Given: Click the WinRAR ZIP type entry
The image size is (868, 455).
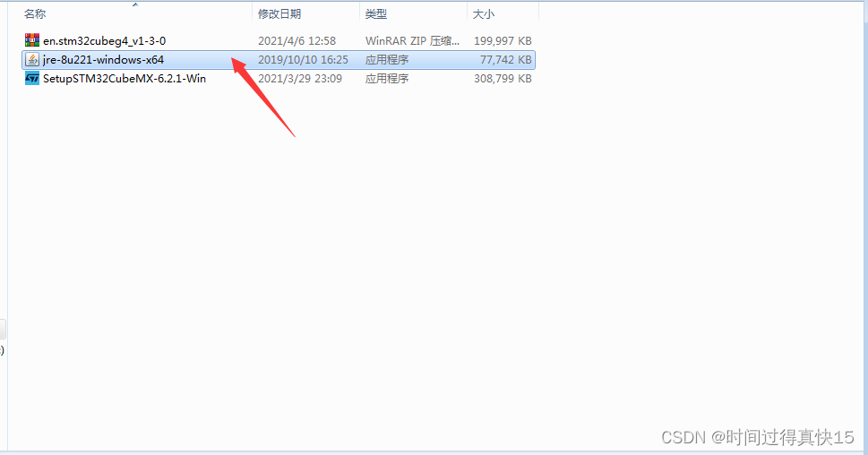Looking at the screenshot, I should 412,41.
